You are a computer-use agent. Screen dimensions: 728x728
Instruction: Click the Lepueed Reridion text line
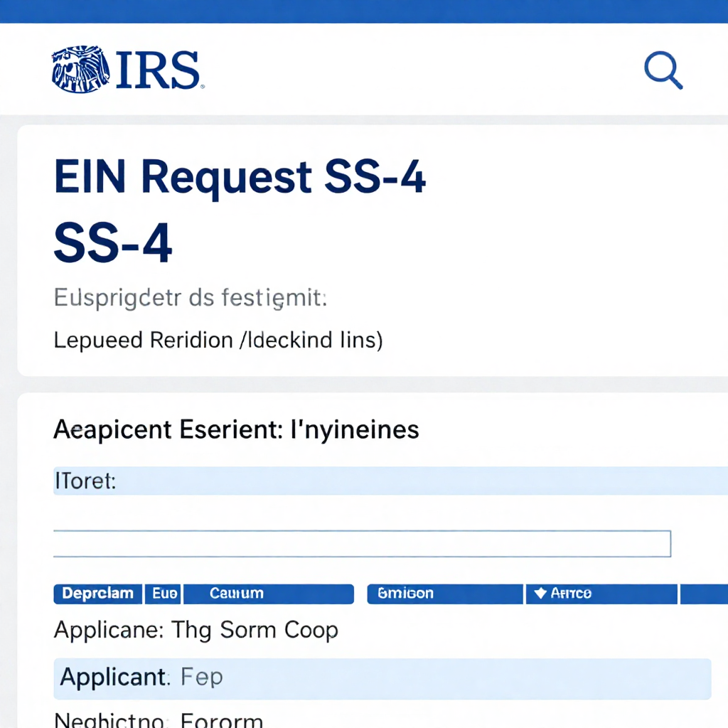(x=218, y=340)
